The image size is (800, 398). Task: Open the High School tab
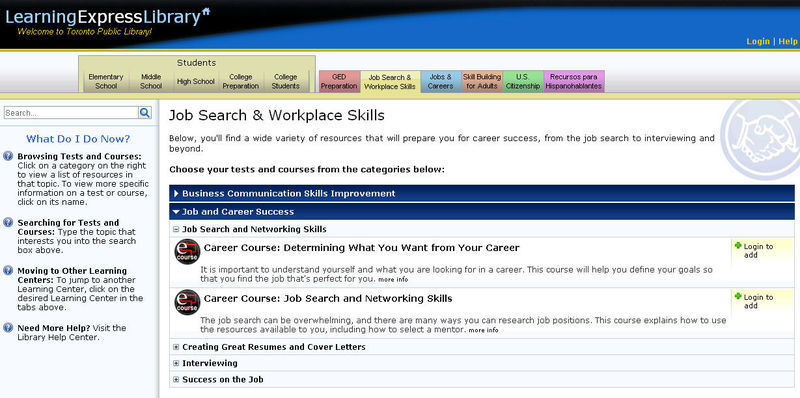coord(196,81)
